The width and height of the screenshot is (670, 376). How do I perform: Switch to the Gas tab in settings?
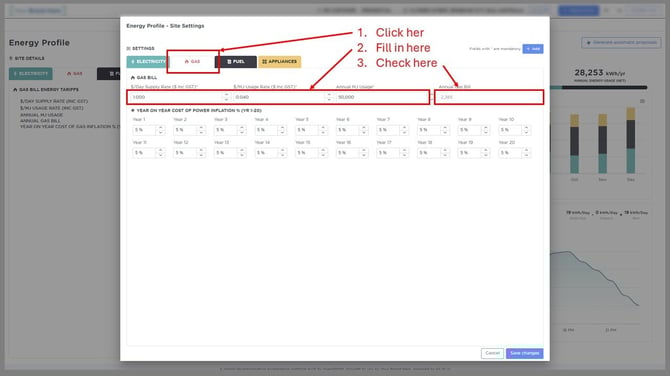pyautogui.click(x=193, y=62)
